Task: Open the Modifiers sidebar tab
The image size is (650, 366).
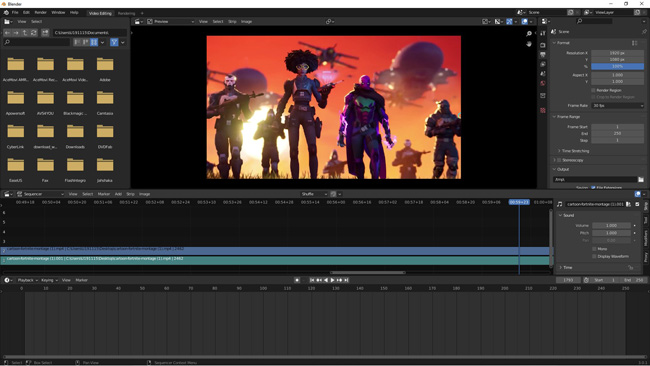Action: [x=646, y=239]
